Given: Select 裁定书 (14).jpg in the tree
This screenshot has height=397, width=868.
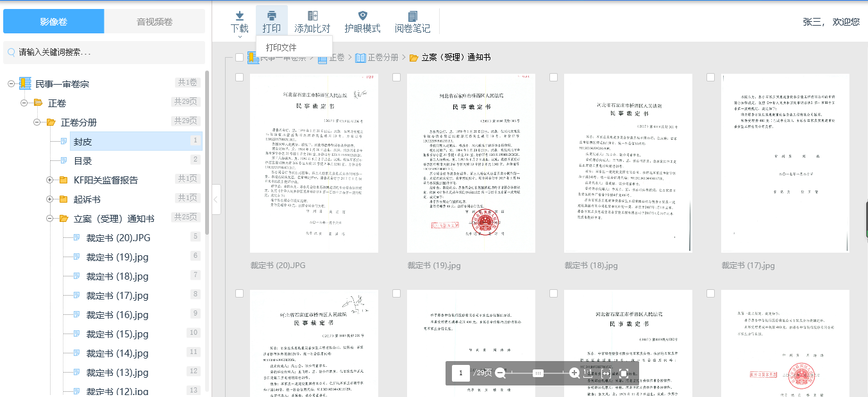Looking at the screenshot, I should tap(117, 353).
